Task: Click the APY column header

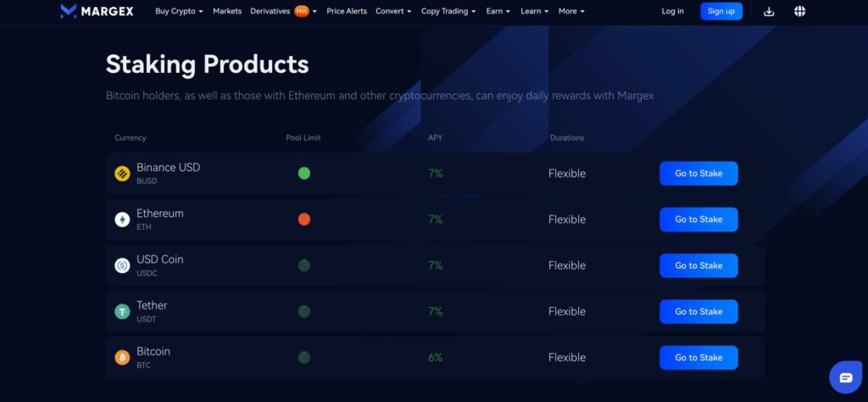Action: tap(435, 138)
